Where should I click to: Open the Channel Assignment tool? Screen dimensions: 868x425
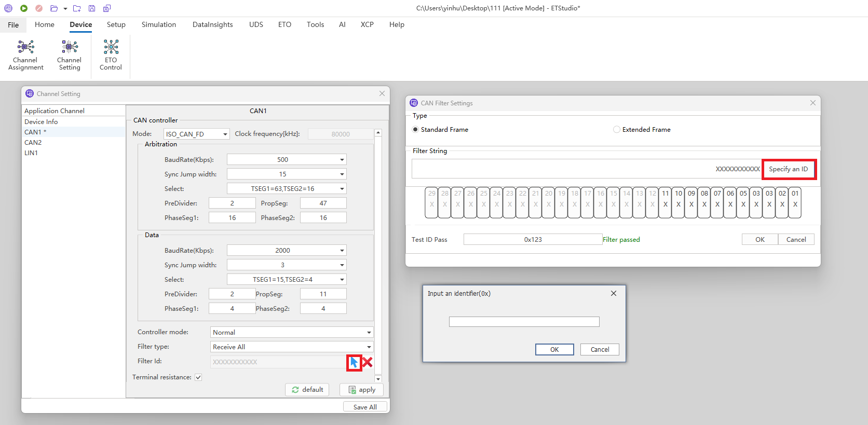(25, 55)
